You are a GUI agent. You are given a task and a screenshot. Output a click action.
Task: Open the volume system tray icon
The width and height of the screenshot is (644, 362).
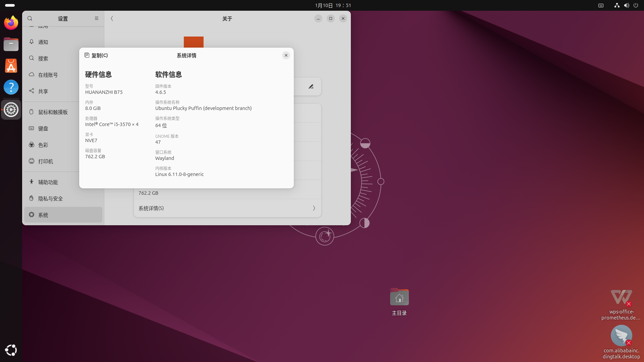(626, 5)
